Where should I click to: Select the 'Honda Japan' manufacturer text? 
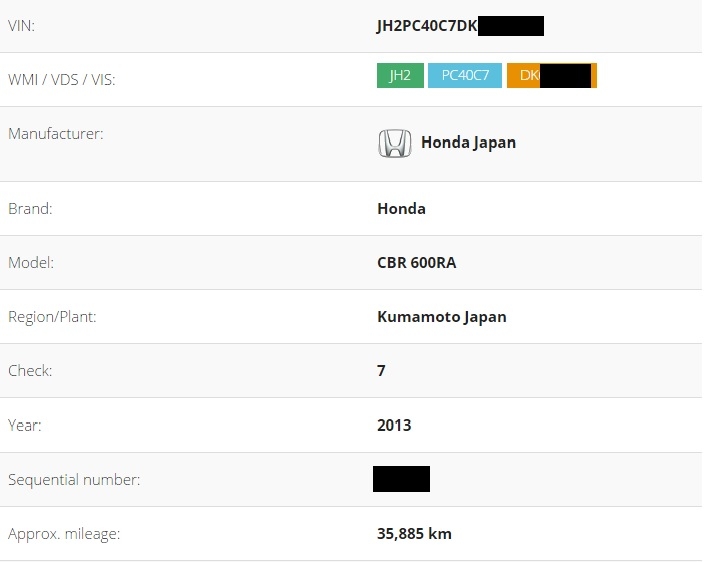pyautogui.click(x=468, y=143)
